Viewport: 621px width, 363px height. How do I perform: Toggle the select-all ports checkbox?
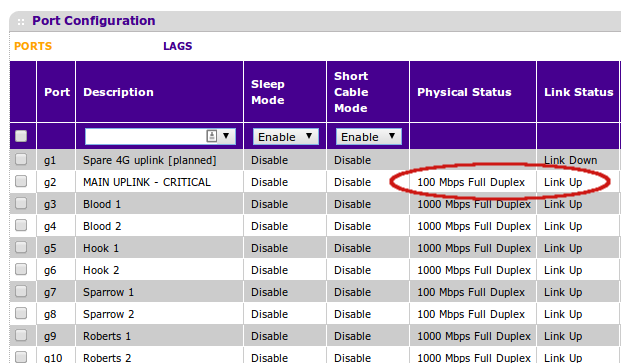(x=21, y=136)
